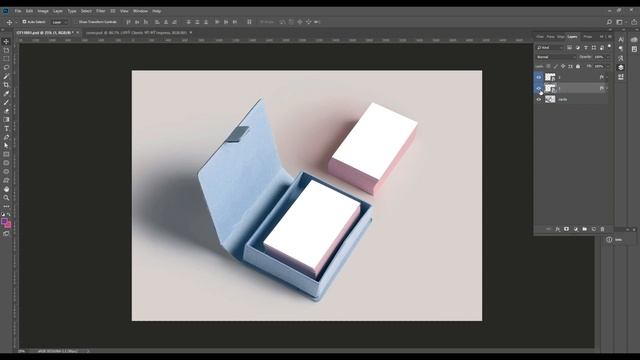Enable the Auto-Select checkbox

pos(24,22)
